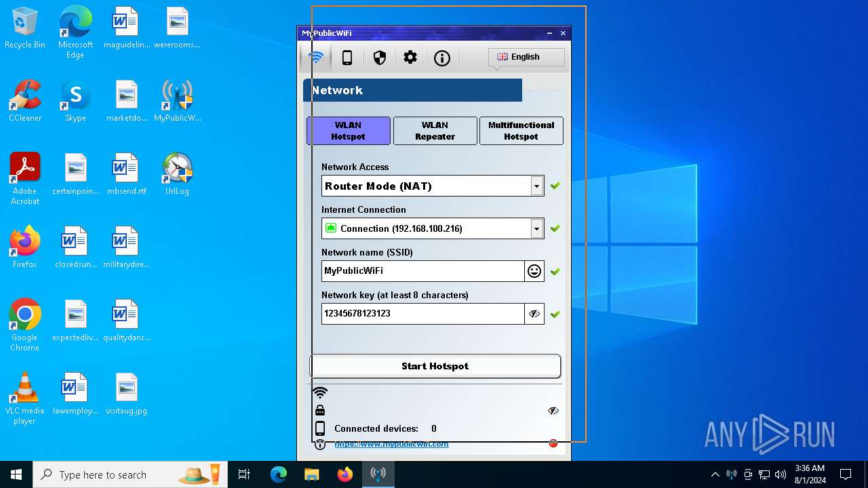The height and width of the screenshot is (488, 868).
Task: Open the security shield icon tab
Action: click(x=380, y=58)
